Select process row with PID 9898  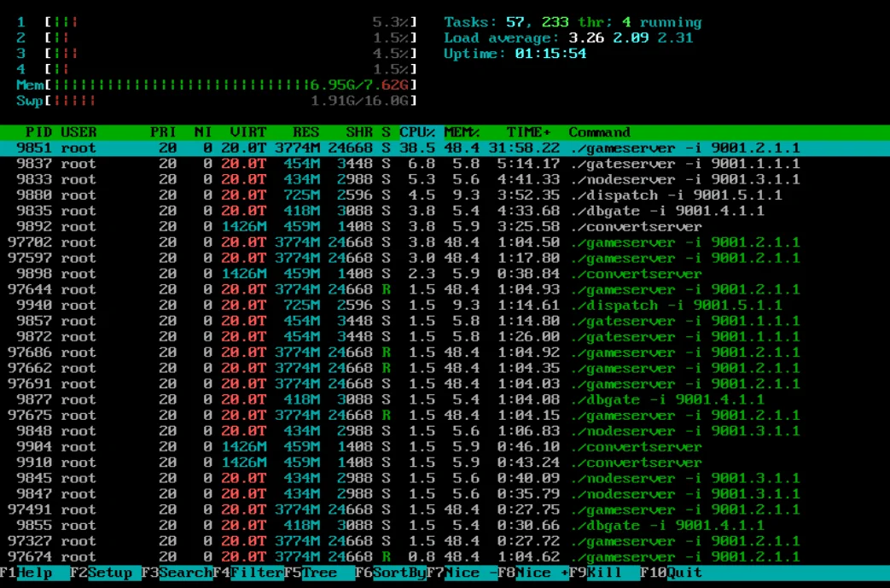(445, 274)
